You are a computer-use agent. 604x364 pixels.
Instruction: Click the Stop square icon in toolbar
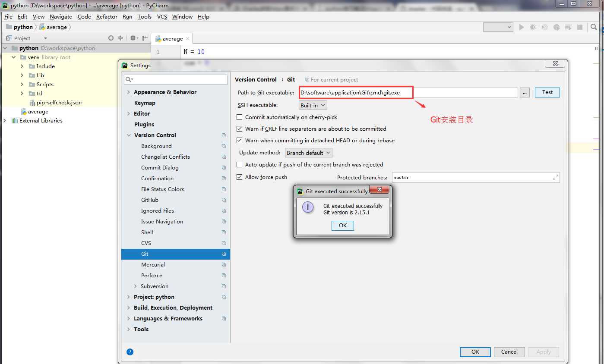click(579, 27)
